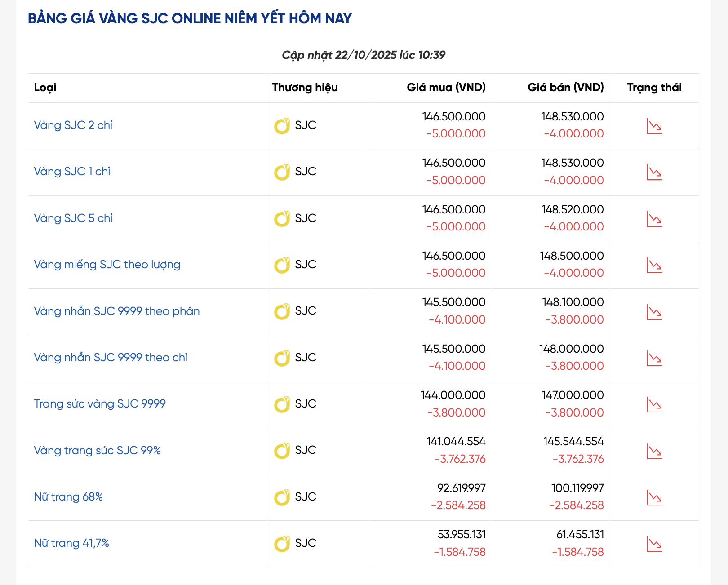The height and width of the screenshot is (585, 728).
Task: Click the Giá mua (VND) column header
Action: point(446,88)
